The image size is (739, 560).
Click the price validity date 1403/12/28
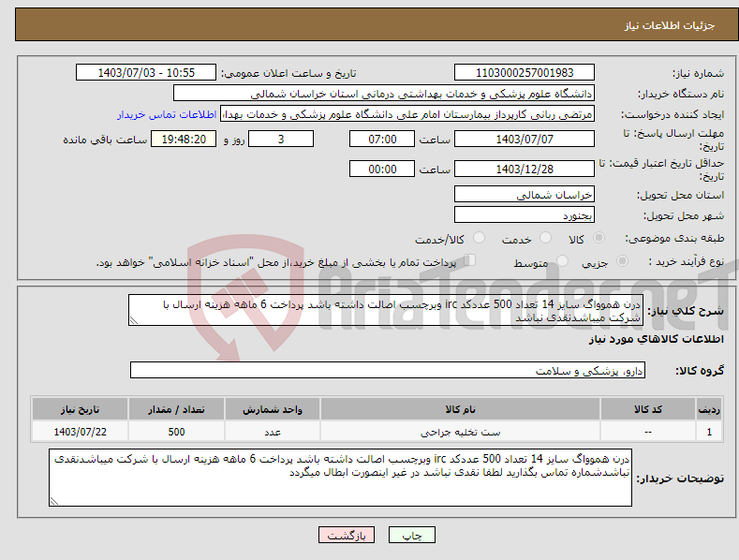point(525,169)
